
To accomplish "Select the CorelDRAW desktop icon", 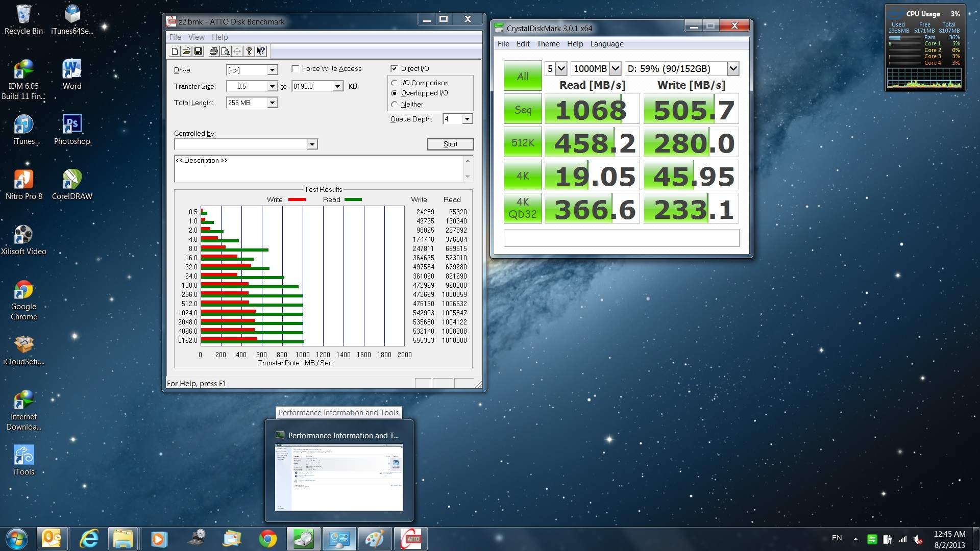I will [72, 185].
